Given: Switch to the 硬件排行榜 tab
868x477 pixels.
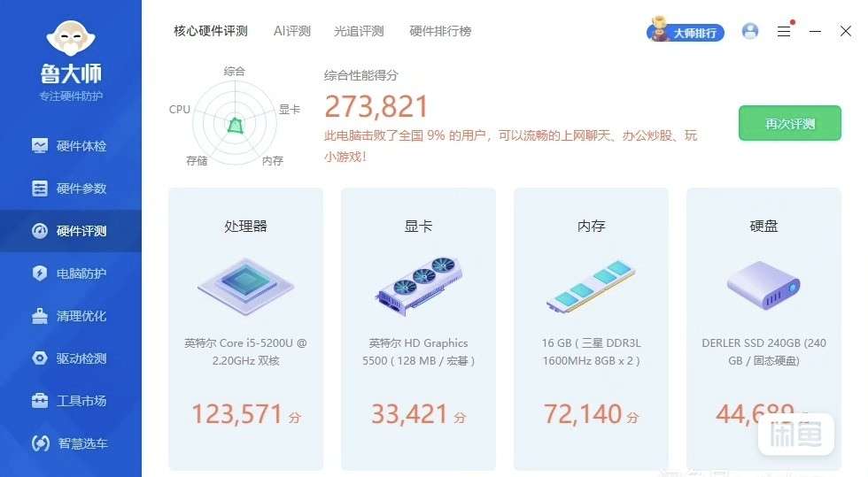Looking at the screenshot, I should (440, 32).
